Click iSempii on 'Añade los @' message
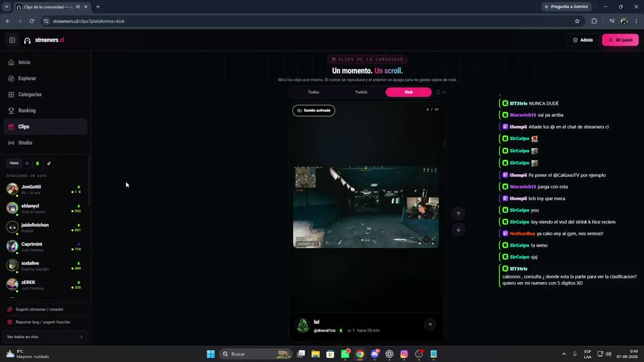 (x=518, y=127)
